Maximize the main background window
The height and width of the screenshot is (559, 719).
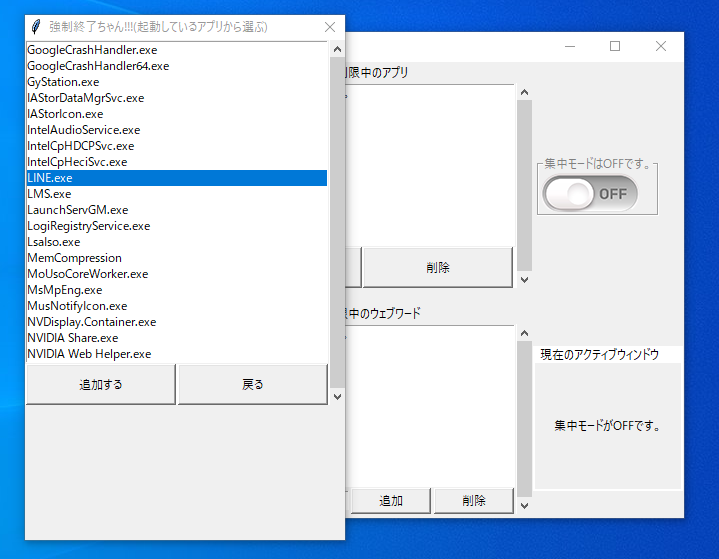tap(615, 46)
